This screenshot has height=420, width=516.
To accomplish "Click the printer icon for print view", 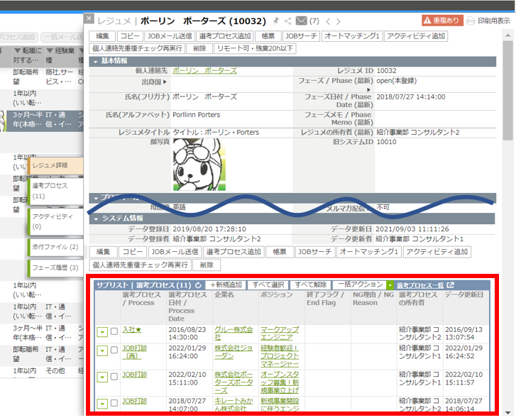I will pyautogui.click(x=470, y=21).
